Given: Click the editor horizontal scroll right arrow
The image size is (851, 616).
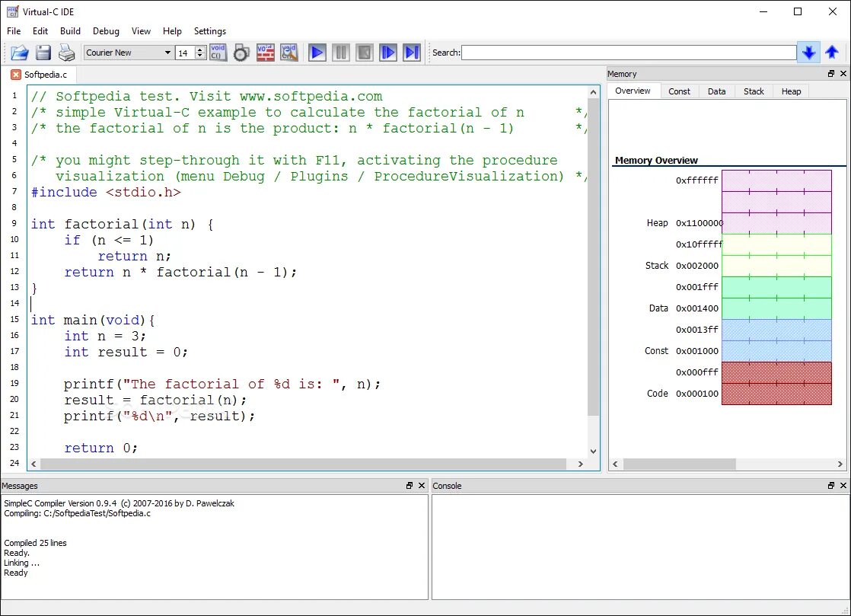Looking at the screenshot, I should [x=581, y=464].
